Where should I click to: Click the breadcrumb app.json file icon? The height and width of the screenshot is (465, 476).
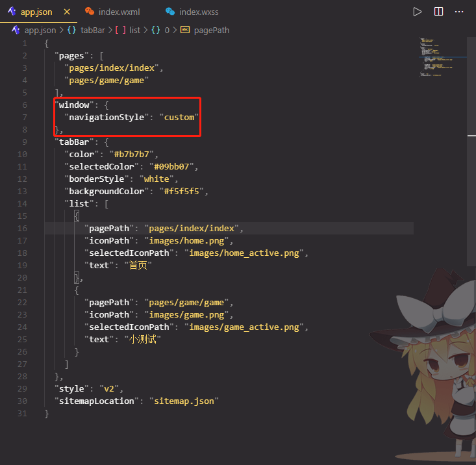tap(16, 30)
